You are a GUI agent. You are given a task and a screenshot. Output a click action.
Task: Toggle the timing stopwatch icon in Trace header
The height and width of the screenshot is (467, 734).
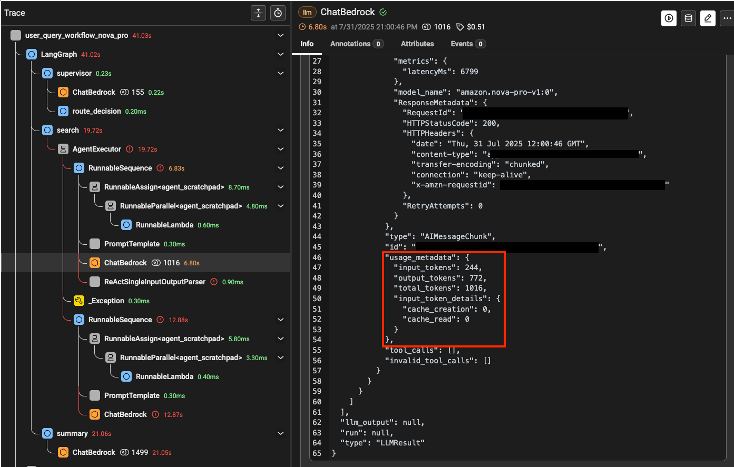(277, 12)
